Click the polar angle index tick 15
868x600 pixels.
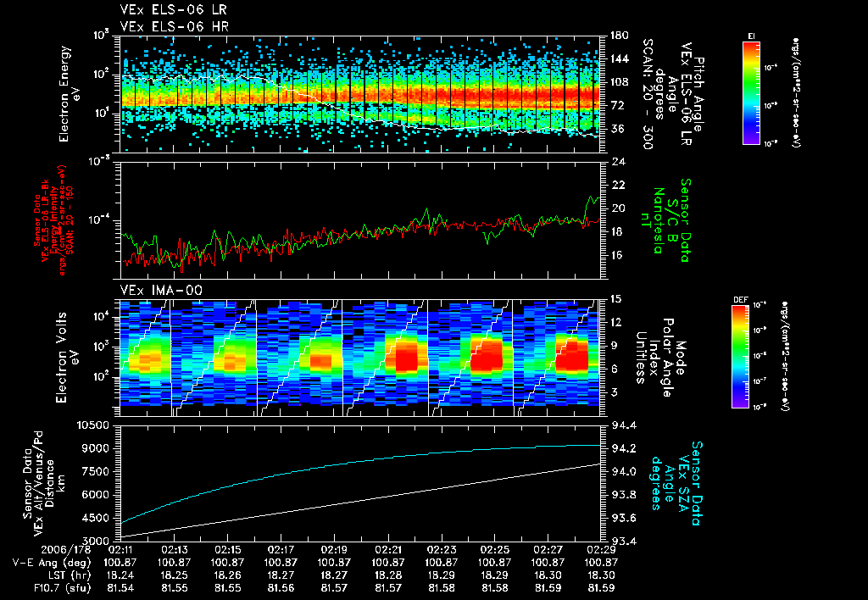[615, 299]
